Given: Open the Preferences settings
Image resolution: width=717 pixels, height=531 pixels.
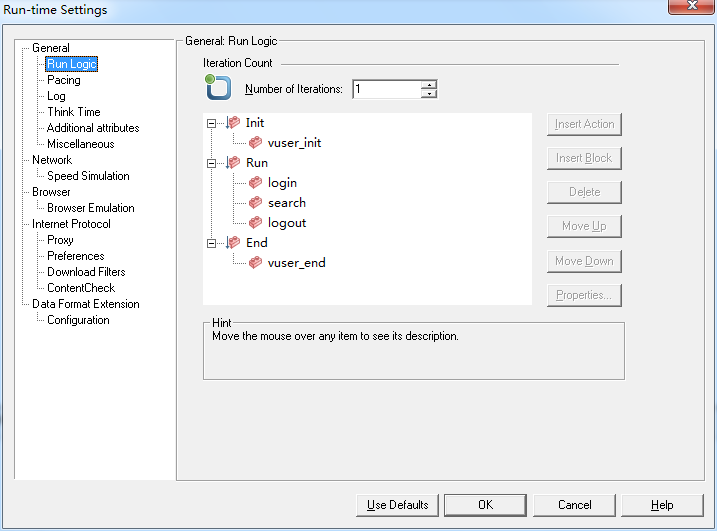Looking at the screenshot, I should [x=75, y=256].
